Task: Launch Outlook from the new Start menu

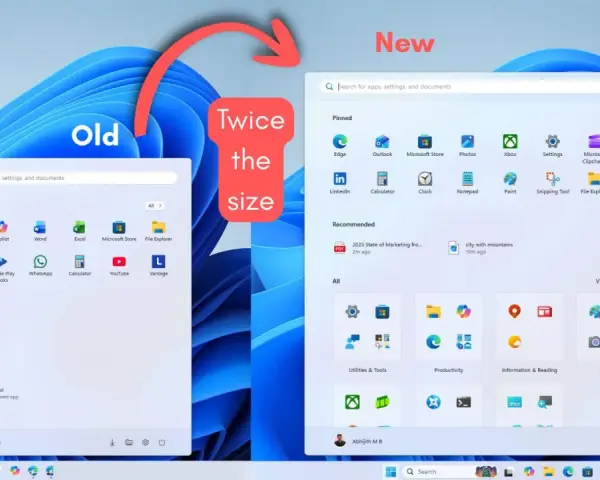Action: click(382, 145)
